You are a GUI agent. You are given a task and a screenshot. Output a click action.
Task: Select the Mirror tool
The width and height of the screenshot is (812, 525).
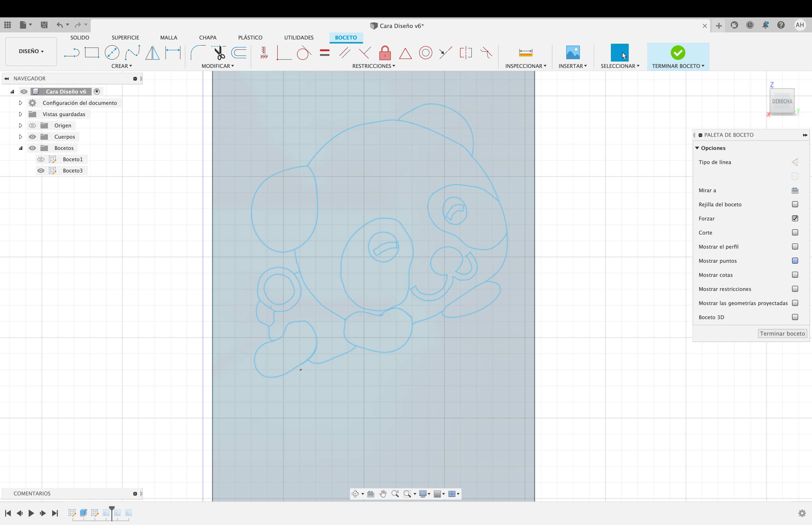point(152,52)
